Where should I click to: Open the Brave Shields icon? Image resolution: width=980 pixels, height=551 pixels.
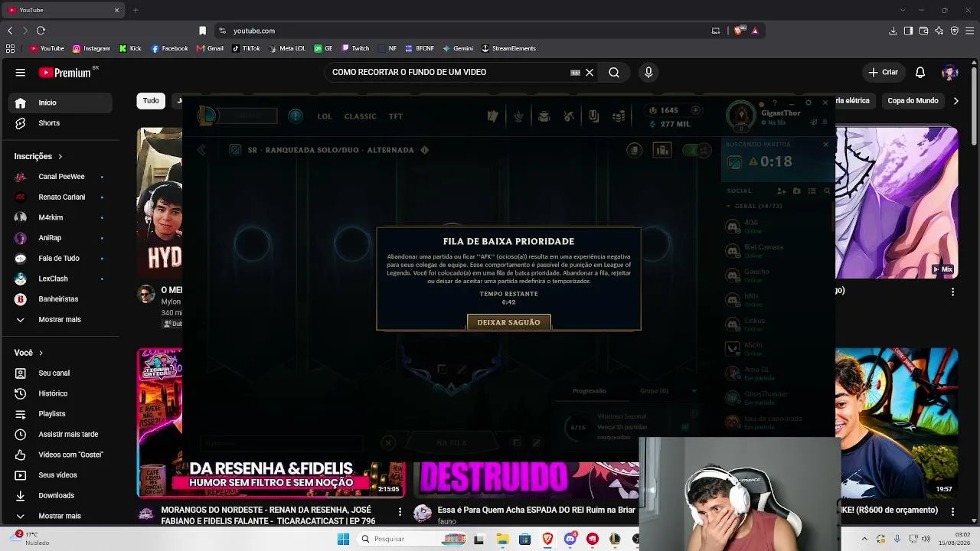pyautogui.click(x=738, y=31)
